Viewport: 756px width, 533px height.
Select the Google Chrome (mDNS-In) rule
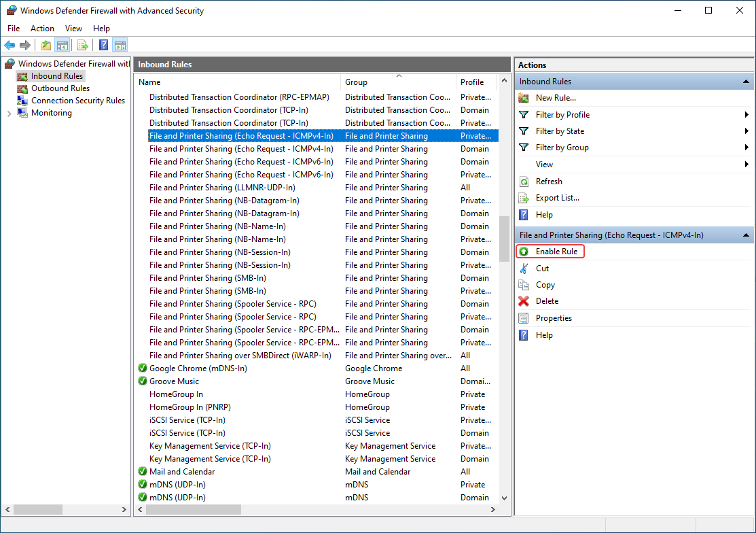point(317,368)
